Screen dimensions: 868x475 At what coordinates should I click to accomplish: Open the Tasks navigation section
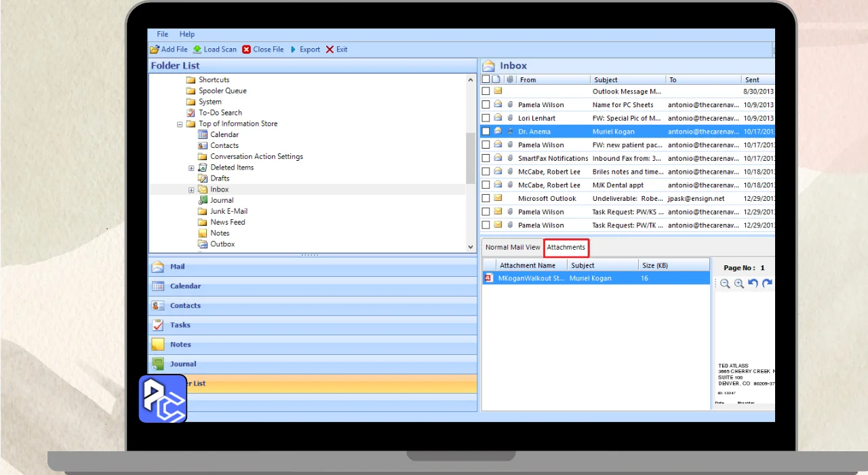[x=180, y=325]
